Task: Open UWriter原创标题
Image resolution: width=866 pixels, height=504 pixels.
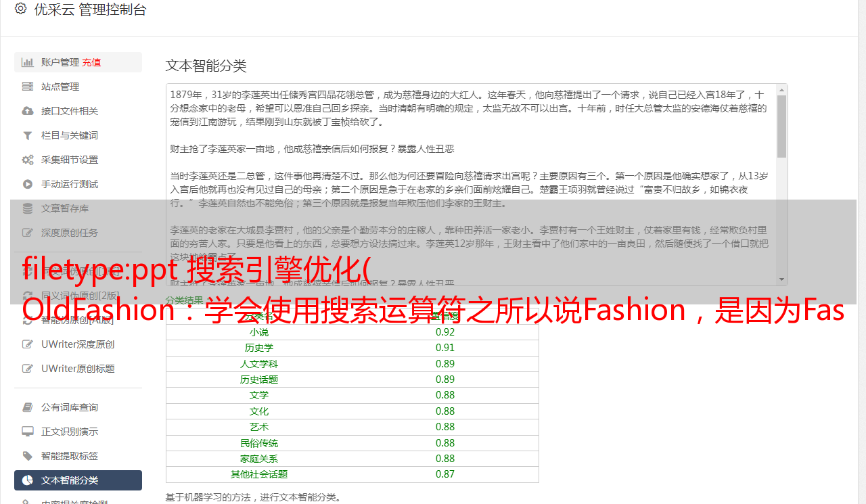Action: click(x=78, y=369)
